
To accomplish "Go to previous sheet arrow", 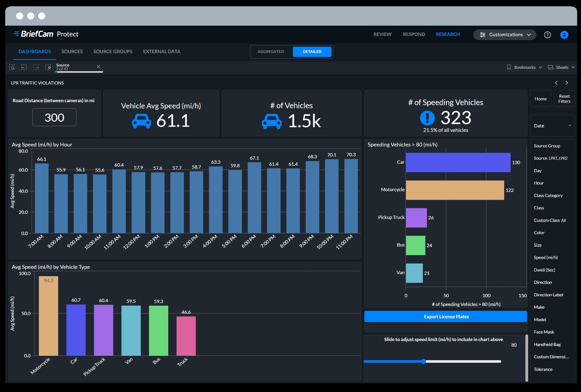I will [x=556, y=83].
